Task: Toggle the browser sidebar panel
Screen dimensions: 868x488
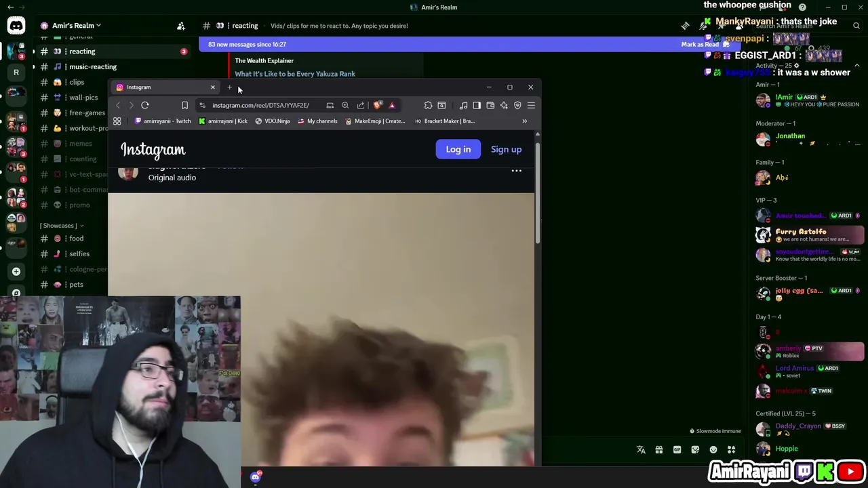Action: [477, 105]
